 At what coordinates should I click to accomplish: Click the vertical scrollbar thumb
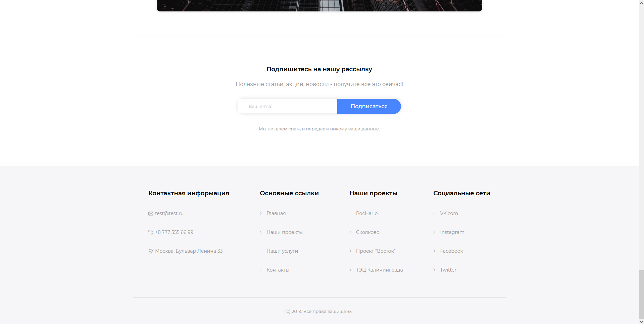point(641,294)
